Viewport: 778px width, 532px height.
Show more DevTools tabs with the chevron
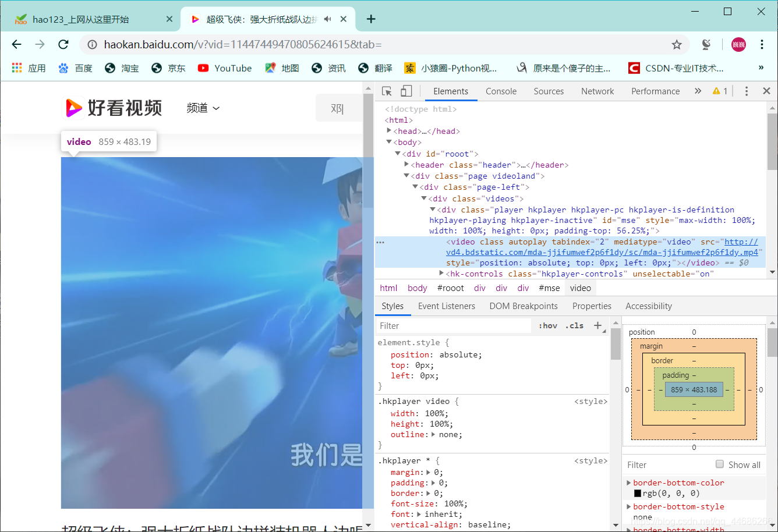[698, 91]
